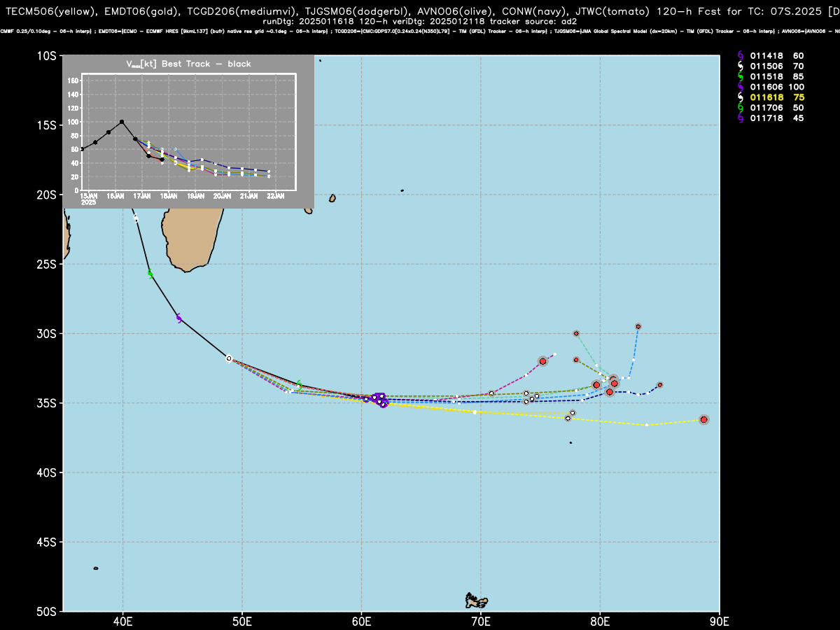Viewport: 840px width, 630px height.
Task: Click the 17JAN label on the inset axis
Action: (142, 196)
